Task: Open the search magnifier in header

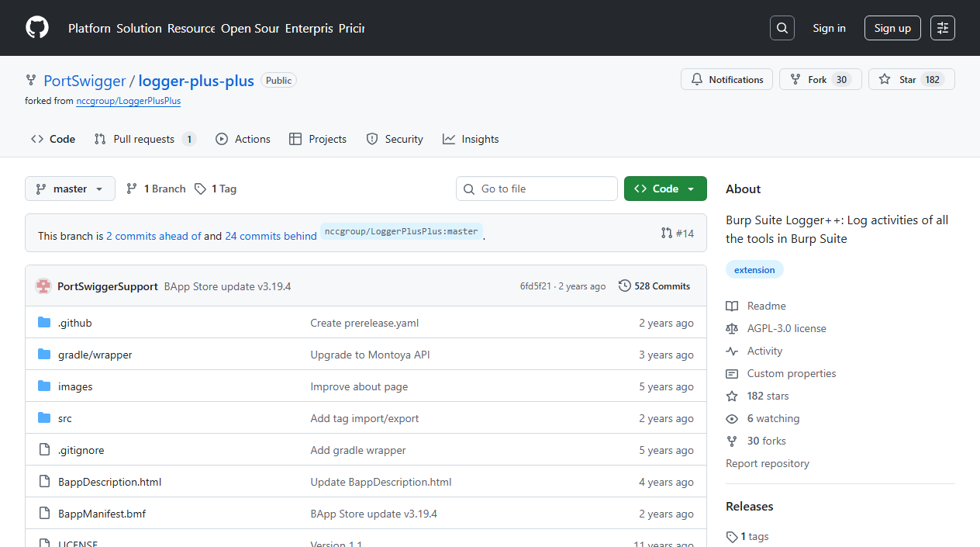Action: click(x=782, y=28)
